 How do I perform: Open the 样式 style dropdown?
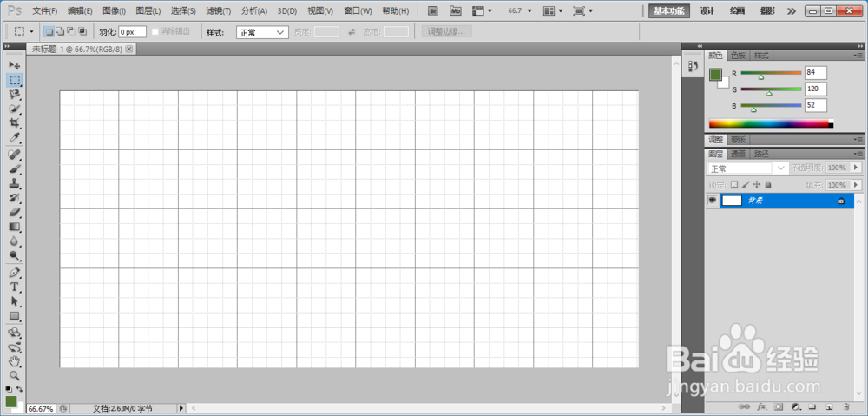point(262,32)
